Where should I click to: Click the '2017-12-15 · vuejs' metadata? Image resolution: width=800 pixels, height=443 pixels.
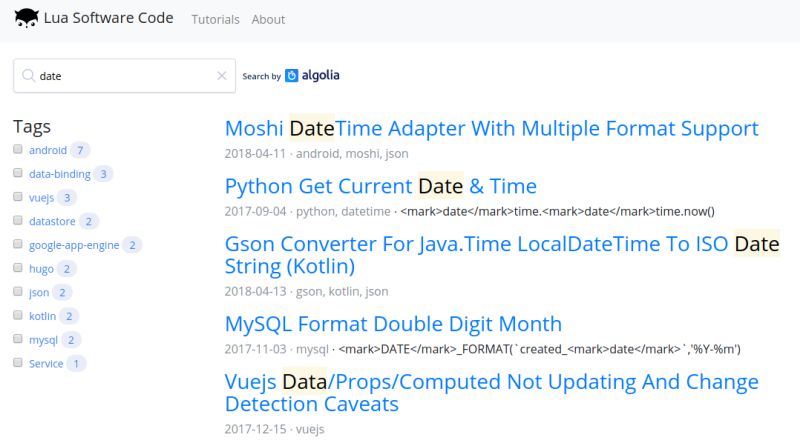pyautogui.click(x=274, y=429)
